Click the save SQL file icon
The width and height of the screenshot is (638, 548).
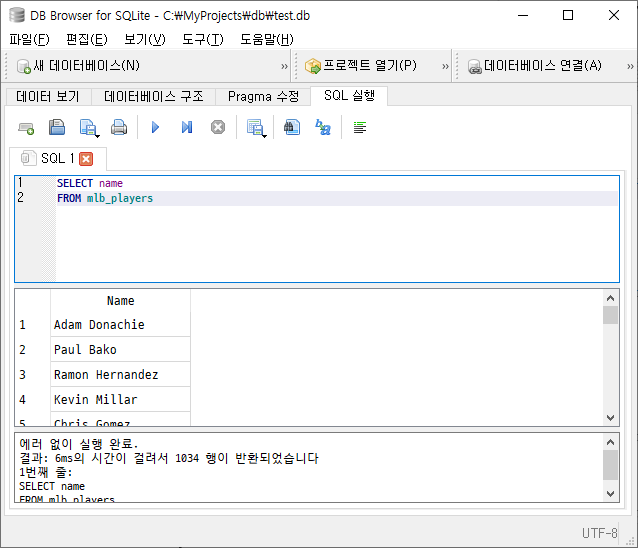tap(87, 127)
